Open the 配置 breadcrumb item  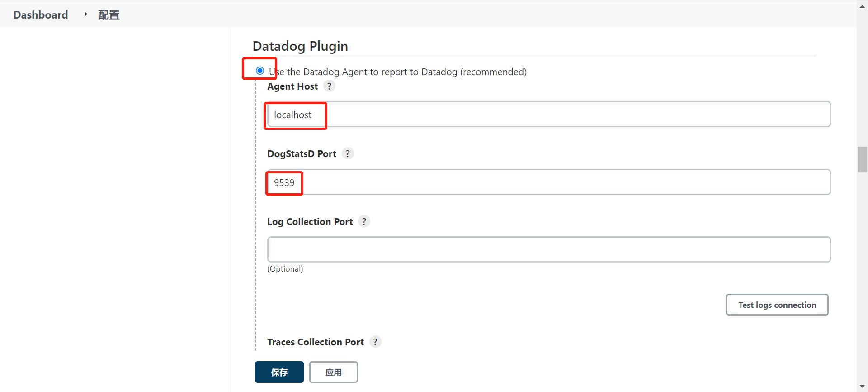tap(108, 15)
